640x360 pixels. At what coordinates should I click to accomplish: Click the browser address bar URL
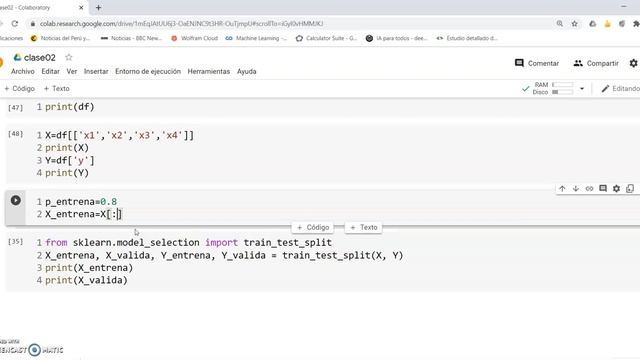point(181,24)
